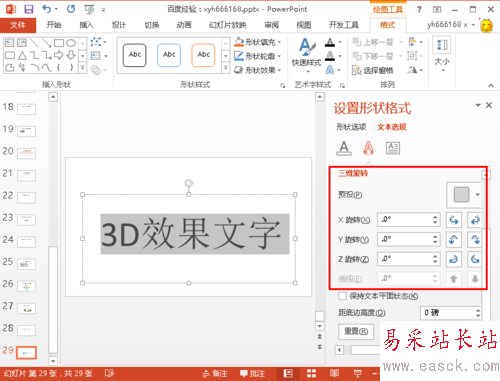Open the Help question mark icon
500x381 pixels.
point(419,9)
